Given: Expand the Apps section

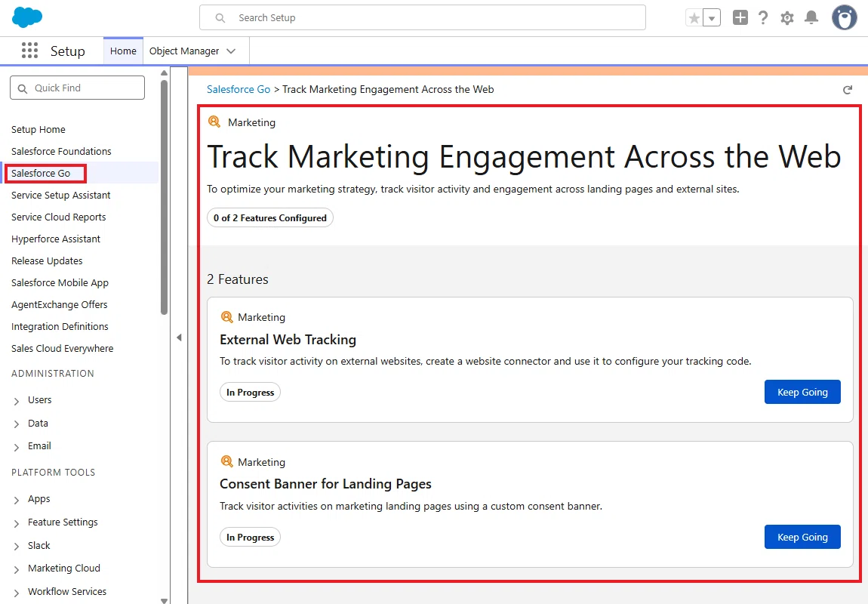Looking at the screenshot, I should point(17,500).
